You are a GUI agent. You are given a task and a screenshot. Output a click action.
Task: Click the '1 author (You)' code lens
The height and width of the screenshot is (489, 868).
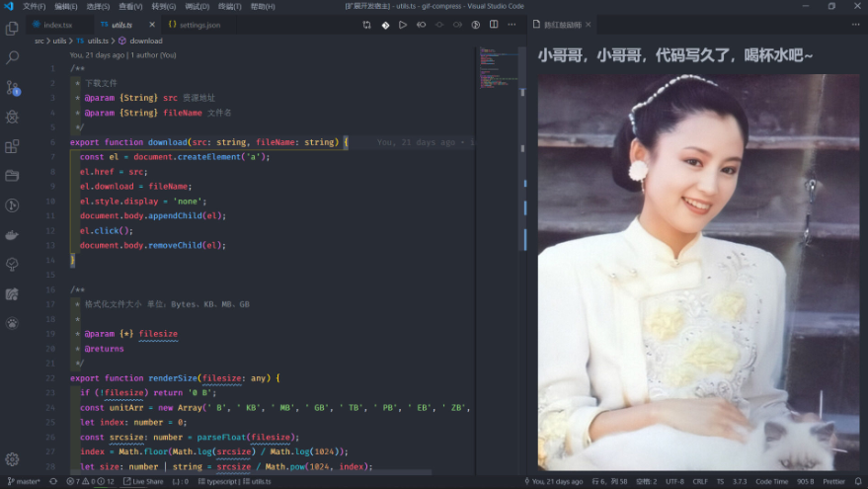152,55
